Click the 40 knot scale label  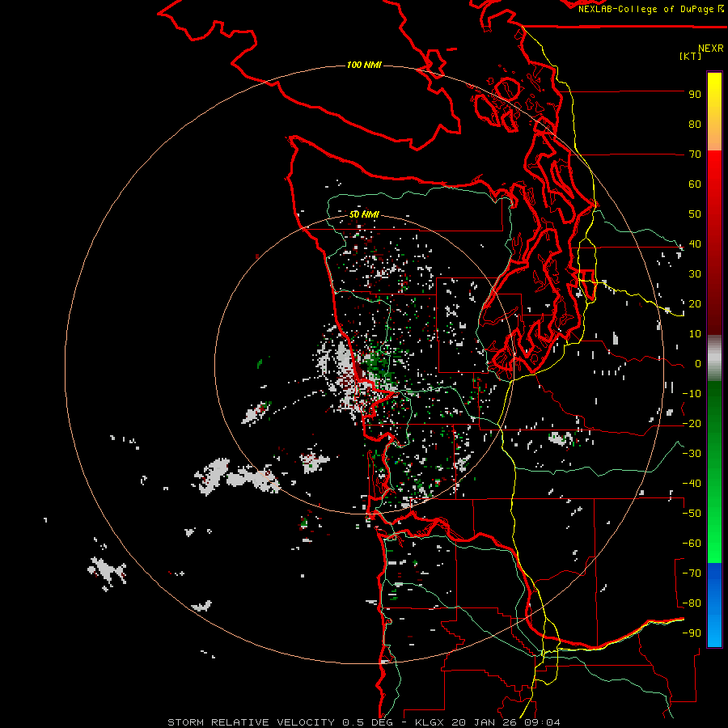coord(695,243)
